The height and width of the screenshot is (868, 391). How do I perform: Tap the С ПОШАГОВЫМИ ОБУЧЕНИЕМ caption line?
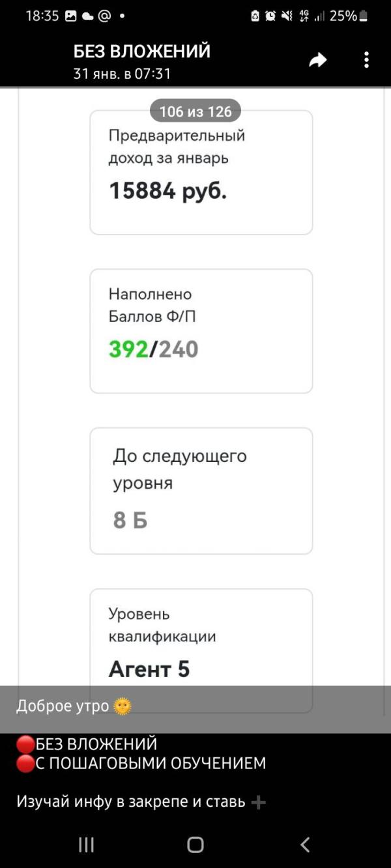click(x=150, y=763)
